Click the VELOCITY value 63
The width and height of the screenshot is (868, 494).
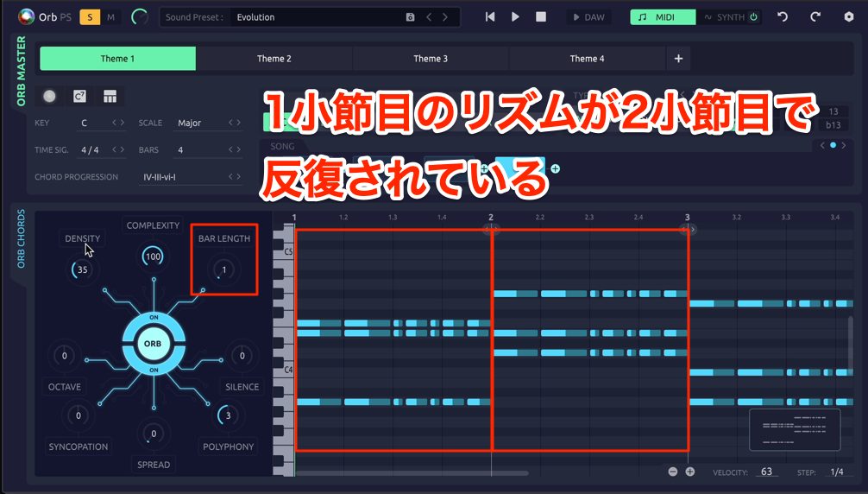767,472
